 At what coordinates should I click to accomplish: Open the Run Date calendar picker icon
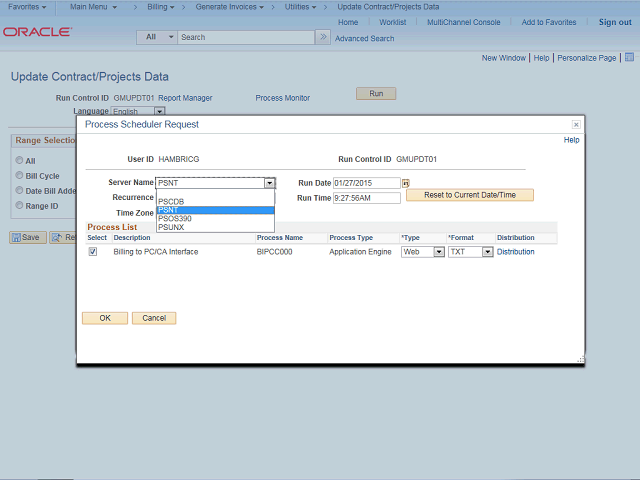coord(406,183)
